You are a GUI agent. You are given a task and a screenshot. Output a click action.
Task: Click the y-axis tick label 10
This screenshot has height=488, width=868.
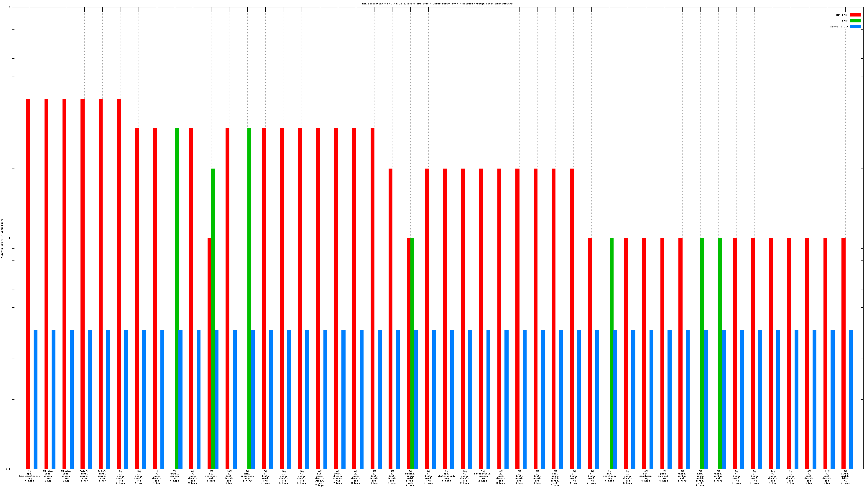pyautogui.click(x=9, y=7)
